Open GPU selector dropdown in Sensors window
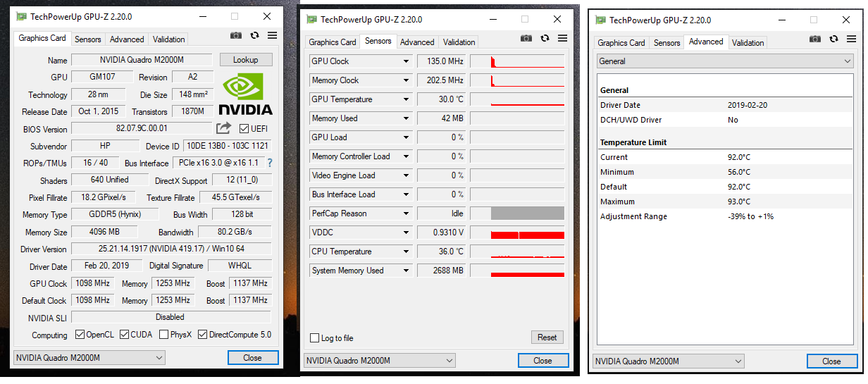This screenshot has height=384, width=868. tap(379, 361)
